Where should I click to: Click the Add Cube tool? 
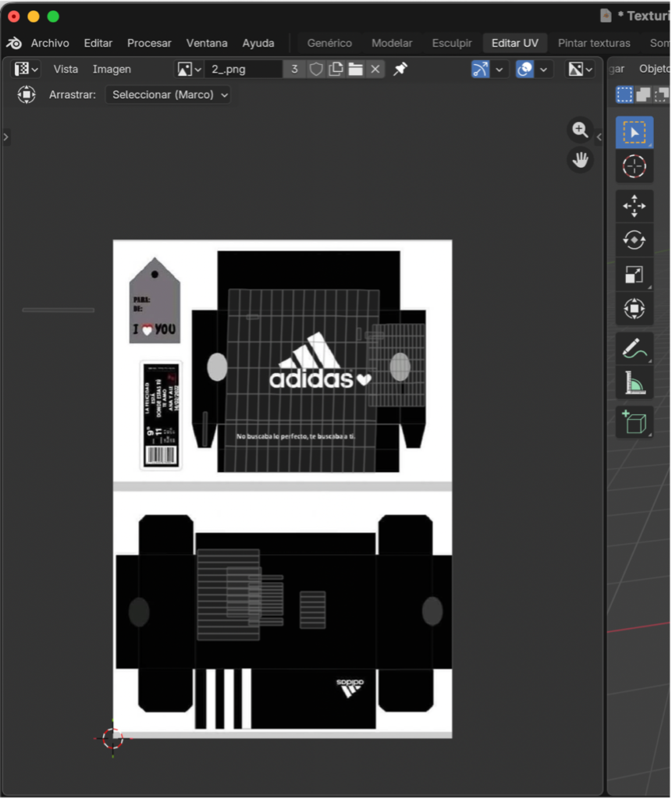tap(634, 422)
